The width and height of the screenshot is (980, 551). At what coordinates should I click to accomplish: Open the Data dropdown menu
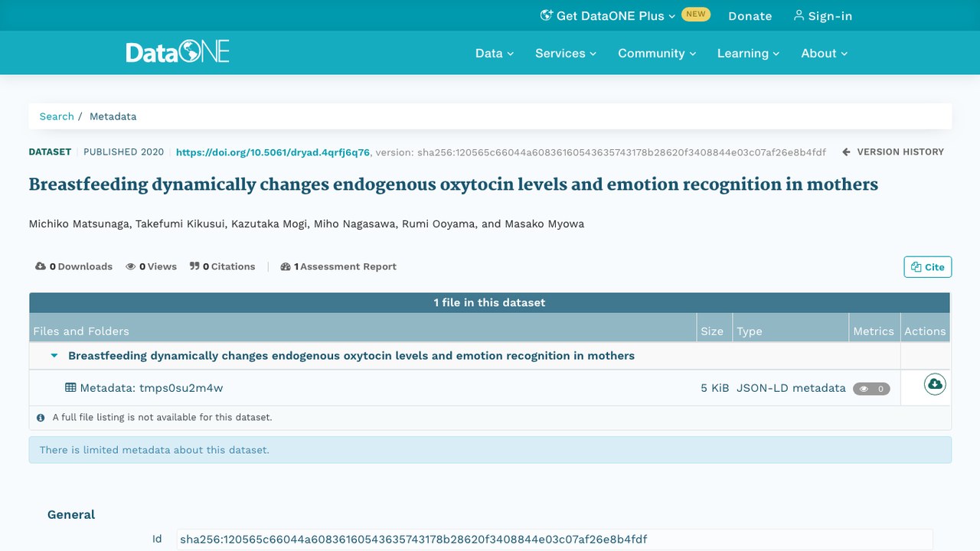click(495, 54)
